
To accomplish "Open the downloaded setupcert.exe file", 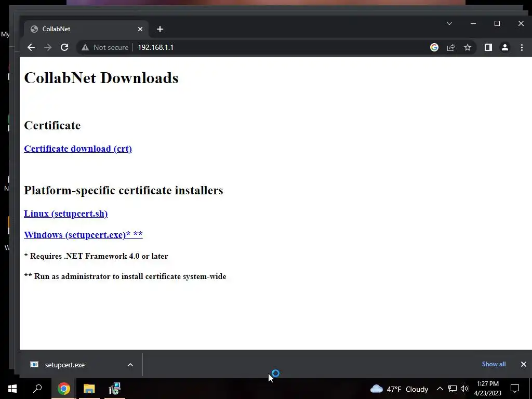I will [x=64, y=365].
